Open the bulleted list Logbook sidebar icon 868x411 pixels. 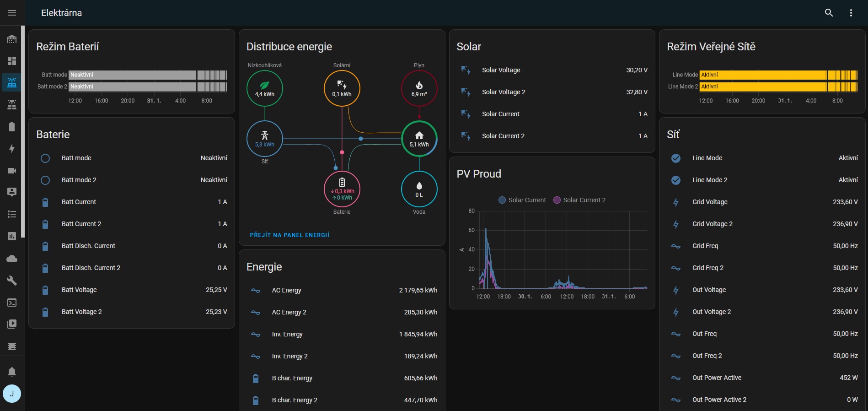pos(12,214)
